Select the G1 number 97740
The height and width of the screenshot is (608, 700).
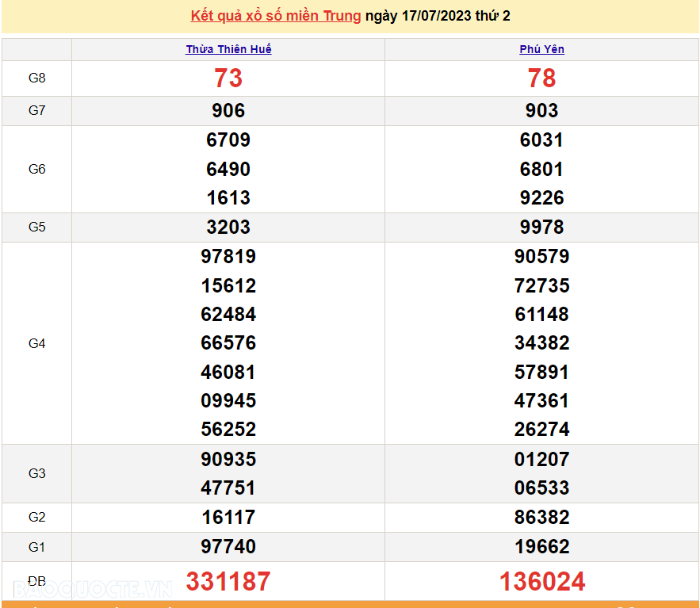coord(228,546)
